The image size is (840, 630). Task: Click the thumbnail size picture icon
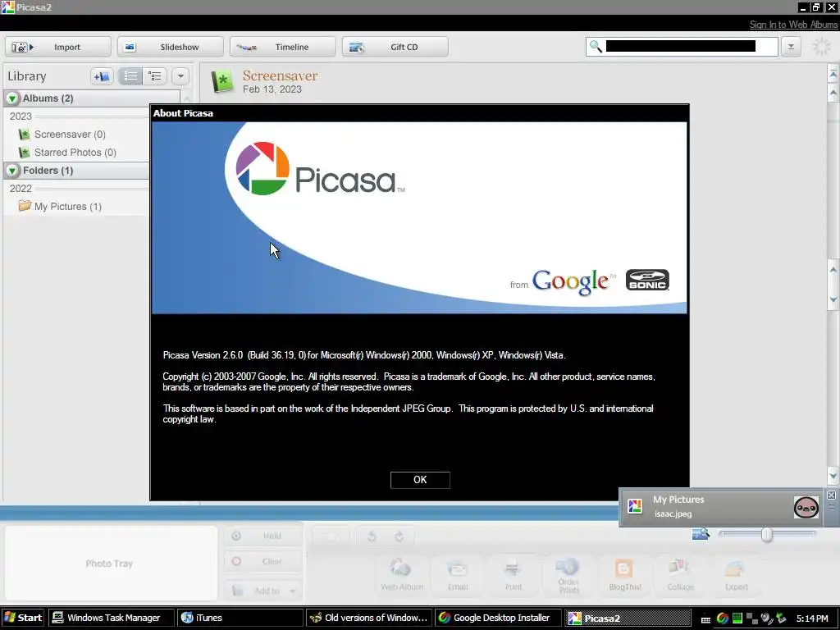[x=701, y=534]
